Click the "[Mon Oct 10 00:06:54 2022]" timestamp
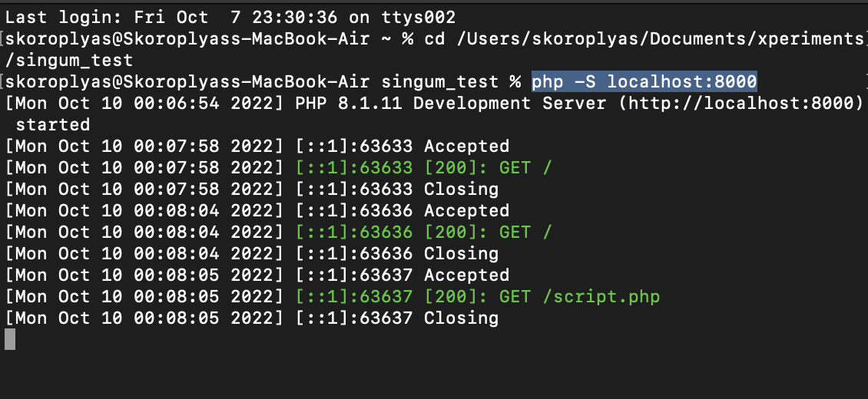868x399 pixels. pyautogui.click(x=144, y=103)
